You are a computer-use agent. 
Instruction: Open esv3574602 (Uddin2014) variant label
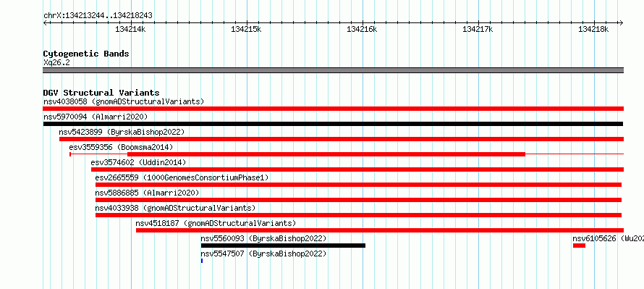[138, 162]
